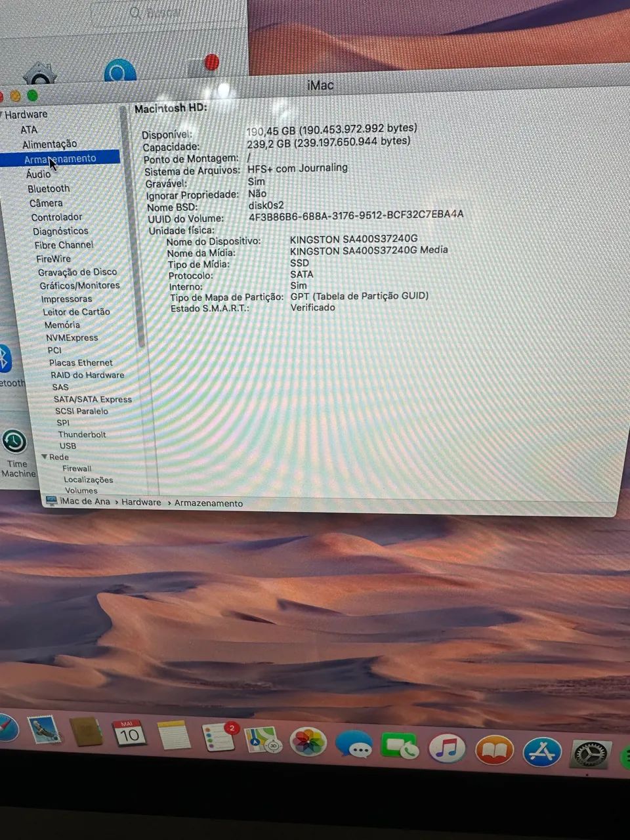Click the disk0s2 BSD name value

[x=266, y=205]
